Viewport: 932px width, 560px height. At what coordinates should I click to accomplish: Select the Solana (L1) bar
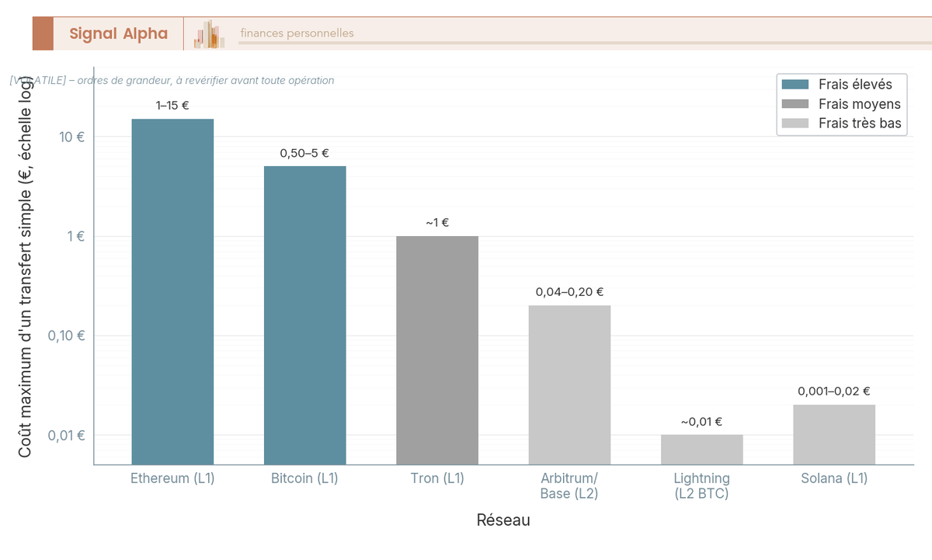tap(834, 435)
